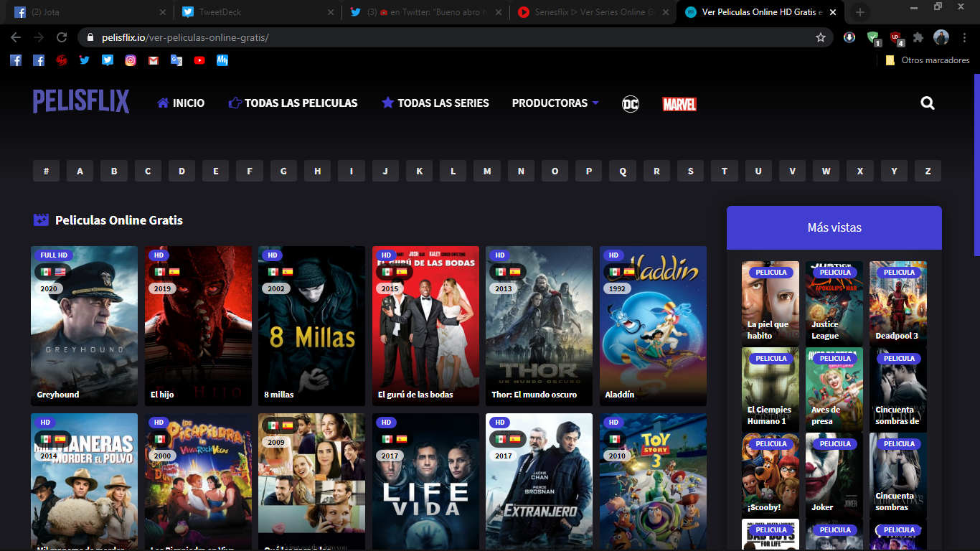Click the site lock padlock icon
This screenshot has height=551, width=980.
tap(90, 37)
